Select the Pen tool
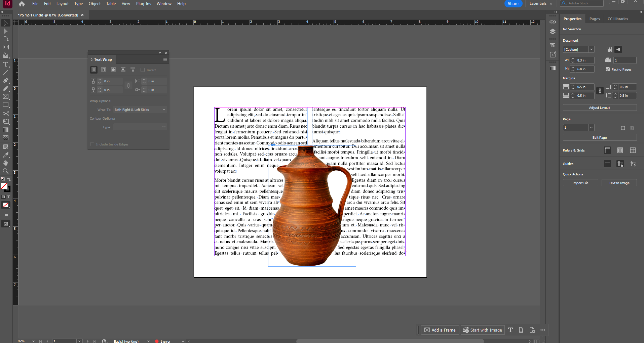This screenshot has width=644, height=343. 6,81
